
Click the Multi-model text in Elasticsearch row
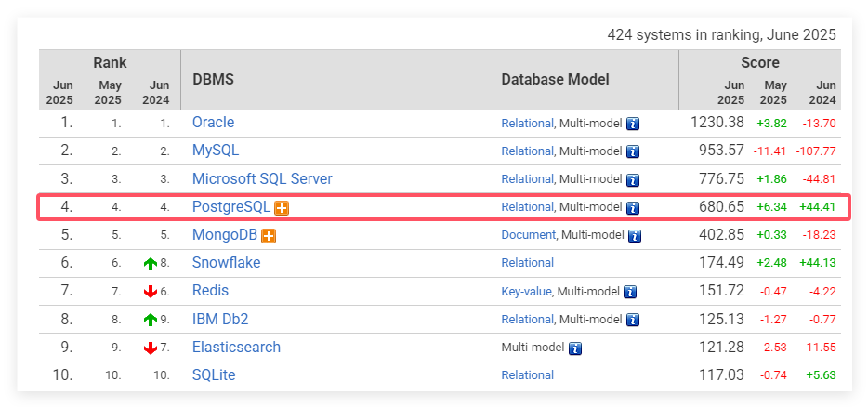[533, 348]
